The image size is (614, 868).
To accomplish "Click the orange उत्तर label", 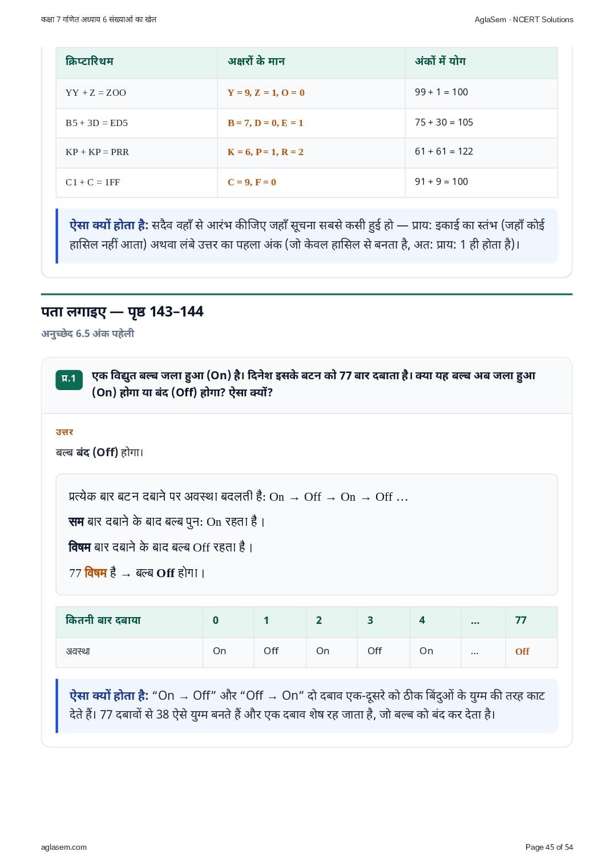I will (x=64, y=432).
